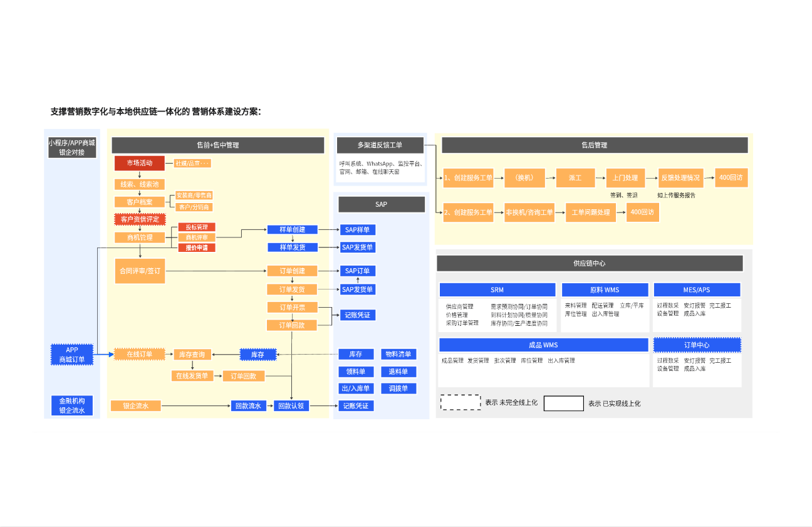Click the 售后管理 header bar
The height and width of the screenshot is (527, 812).
click(x=594, y=145)
